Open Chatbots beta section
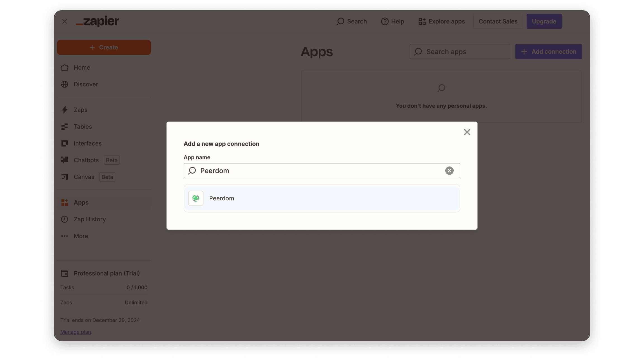Screen dimensions: 644x358 86,160
